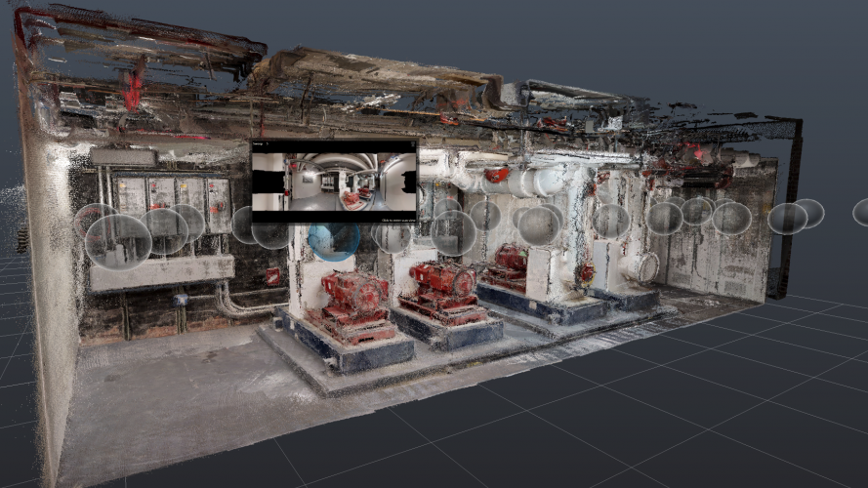Click the white pipe elbow opening on right side

[x=644, y=266]
